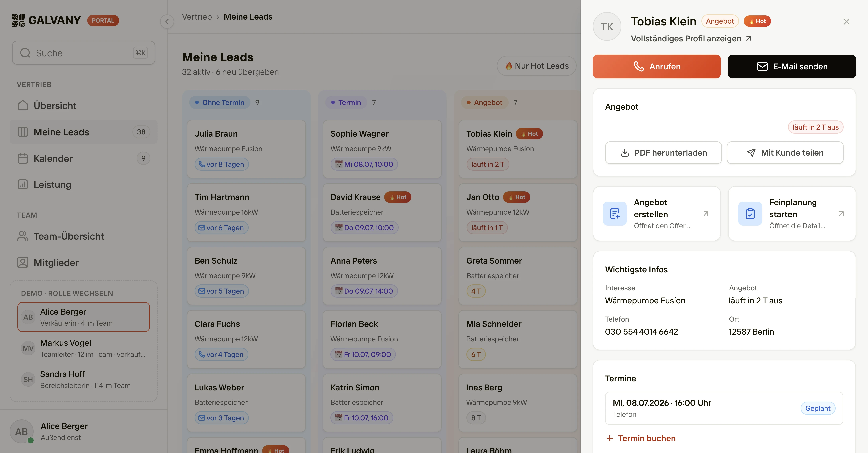Click the arrow on Angebot erstellen card
The image size is (868, 453).
click(705, 214)
